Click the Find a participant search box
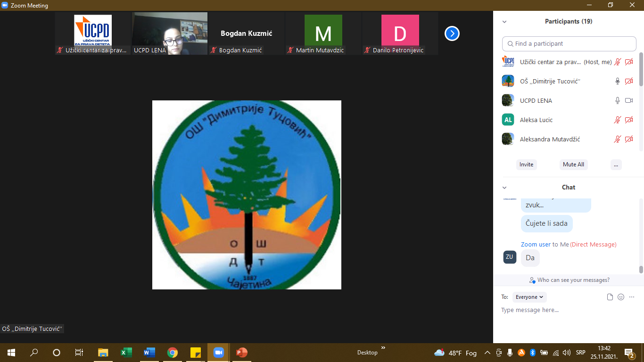Screen dimensions: 644x362 pyautogui.click(x=569, y=43)
